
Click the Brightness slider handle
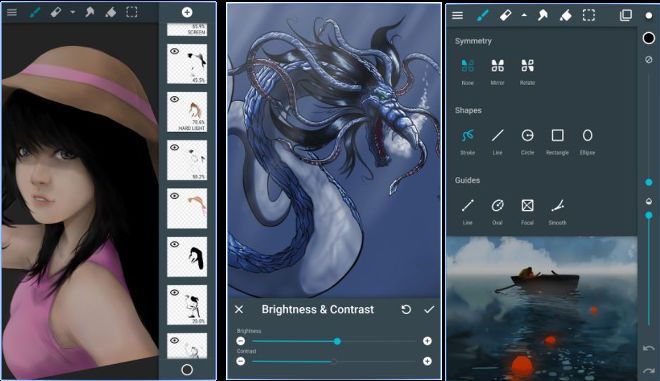[x=337, y=341]
